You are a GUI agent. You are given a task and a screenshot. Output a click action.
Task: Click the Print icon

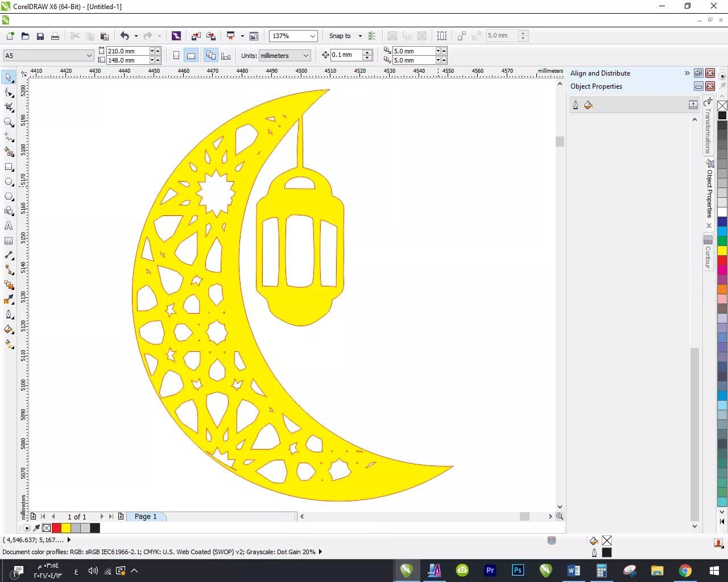click(55, 36)
